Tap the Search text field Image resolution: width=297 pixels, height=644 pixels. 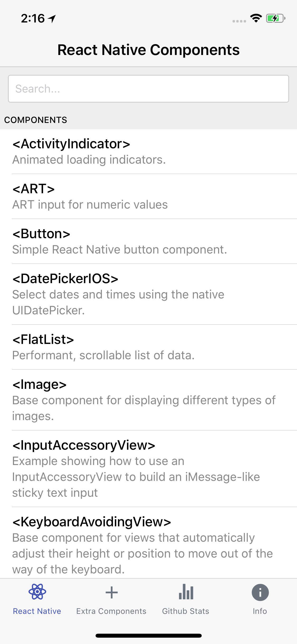[x=148, y=89]
